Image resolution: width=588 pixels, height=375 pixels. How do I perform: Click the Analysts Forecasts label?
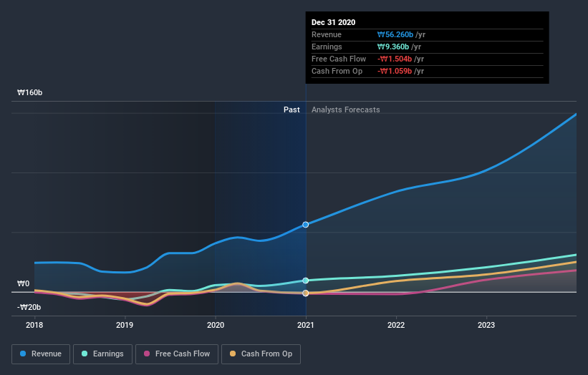click(x=346, y=109)
